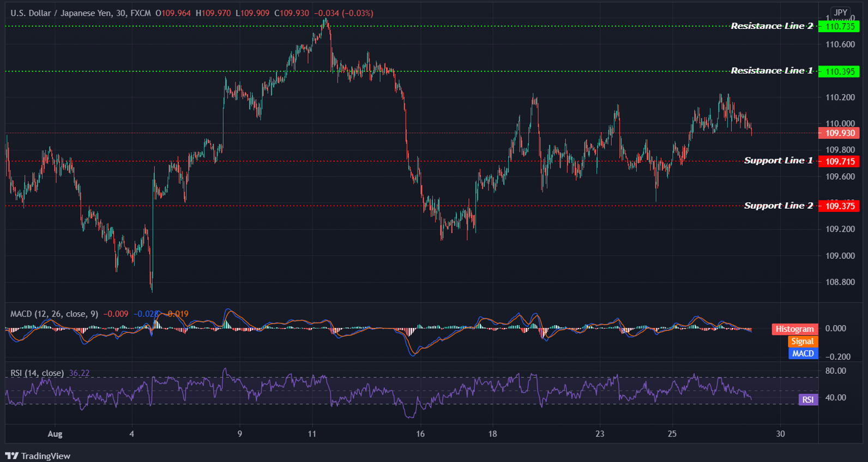Select the 109.715 red price tag
Image resolution: width=868 pixels, height=462 pixels.
pyautogui.click(x=839, y=161)
